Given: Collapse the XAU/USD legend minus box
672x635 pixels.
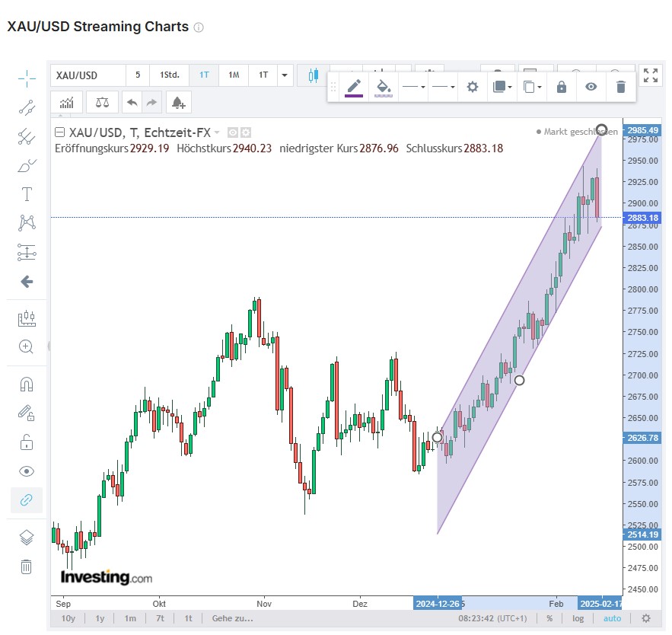Looking at the screenshot, I should click(x=60, y=132).
